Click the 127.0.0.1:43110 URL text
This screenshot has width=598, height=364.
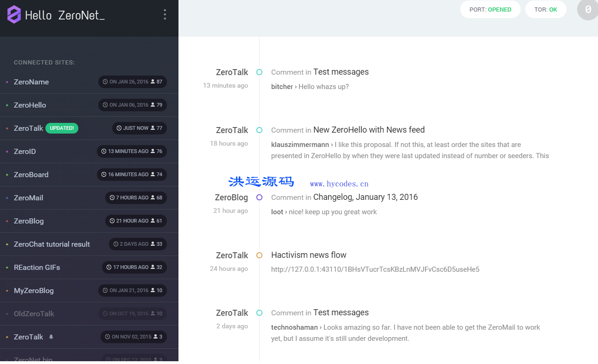coord(375,269)
